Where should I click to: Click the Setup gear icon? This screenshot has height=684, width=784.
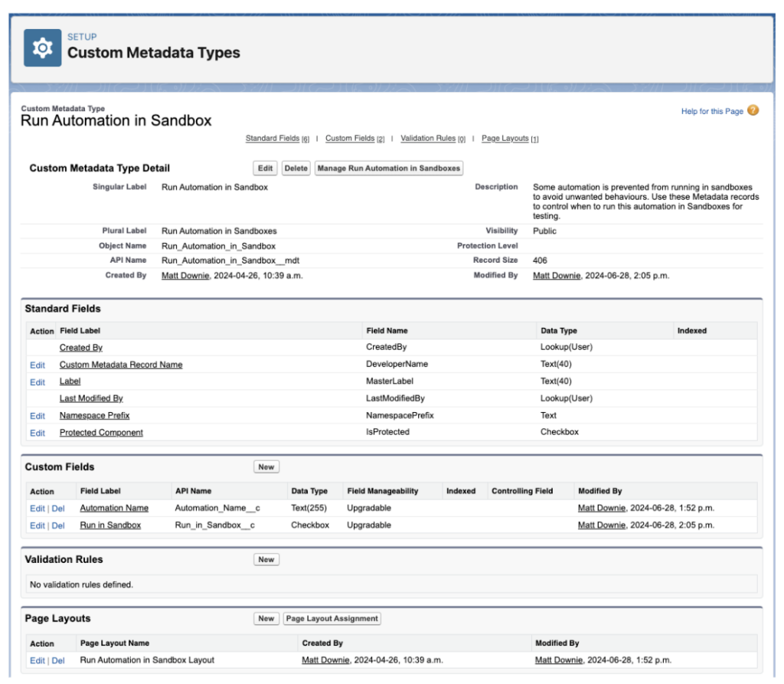coord(43,48)
